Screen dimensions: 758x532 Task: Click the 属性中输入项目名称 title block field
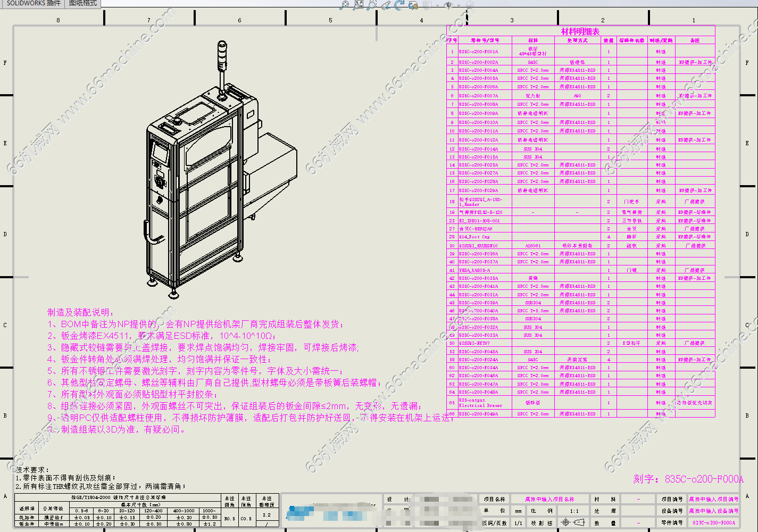point(549,499)
